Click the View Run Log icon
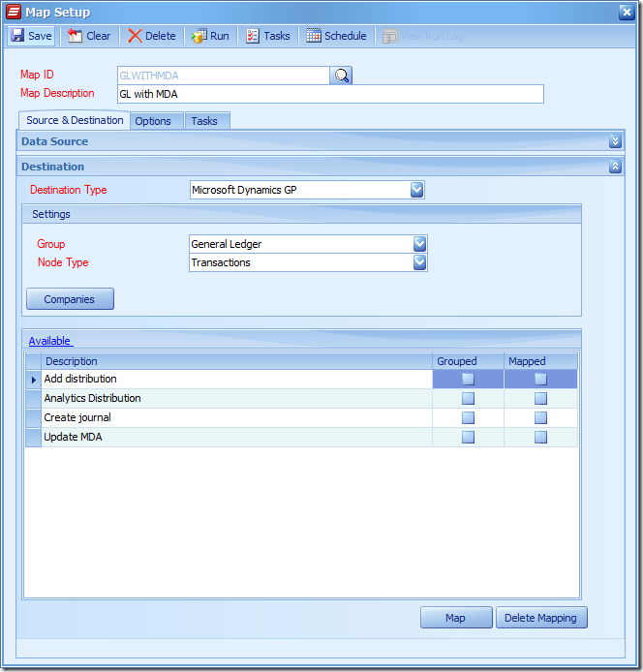Viewport: 643px width, 672px height. tap(389, 36)
